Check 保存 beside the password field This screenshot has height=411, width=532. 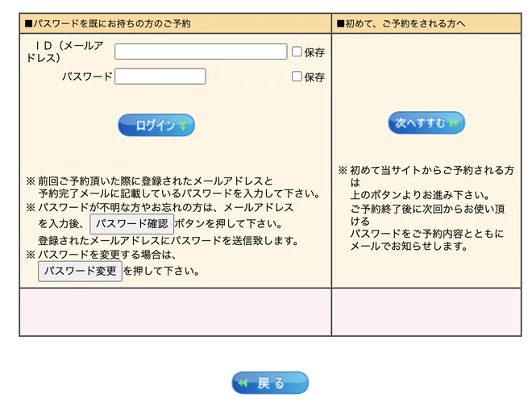tap(297, 77)
